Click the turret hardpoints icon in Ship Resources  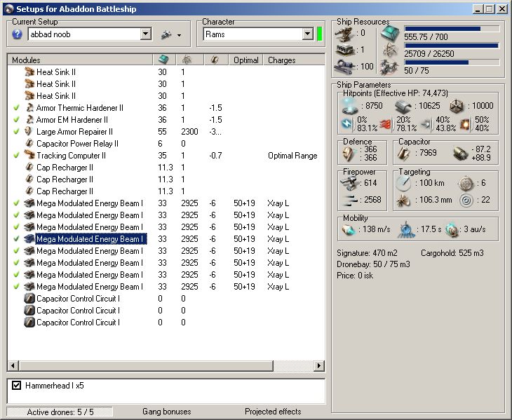pos(344,33)
